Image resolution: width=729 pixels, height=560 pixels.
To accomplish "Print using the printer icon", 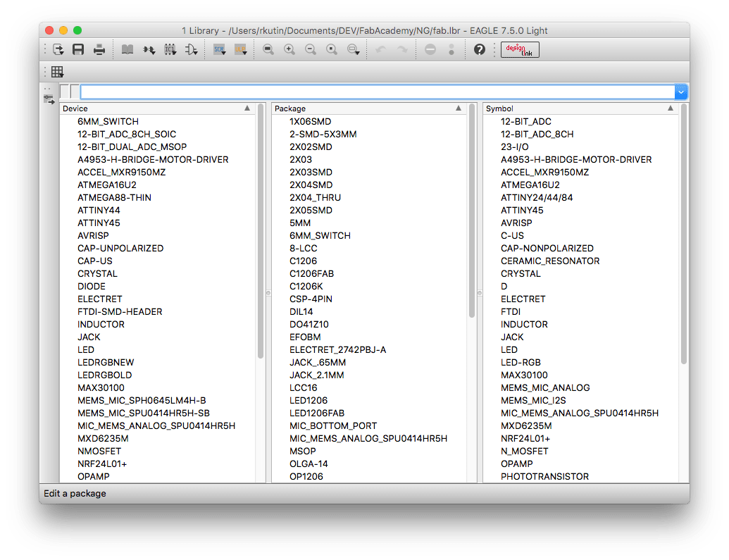I will coord(99,50).
